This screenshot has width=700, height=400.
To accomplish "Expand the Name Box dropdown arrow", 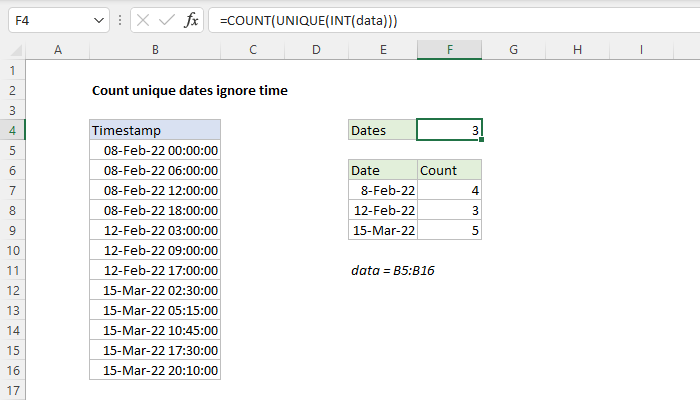I will 97,20.
